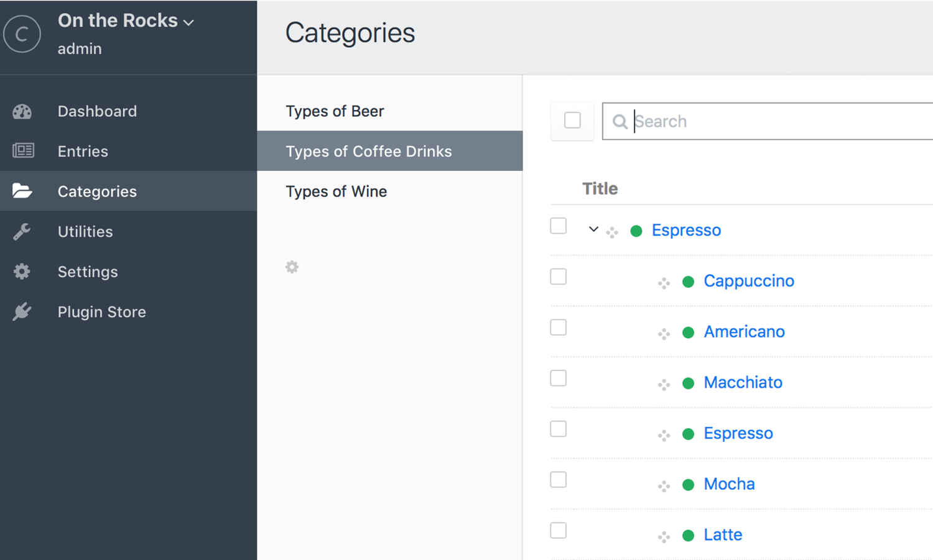The width and height of the screenshot is (933, 560).
Task: Open Plugin Store in the sidebar
Action: [x=128, y=311]
